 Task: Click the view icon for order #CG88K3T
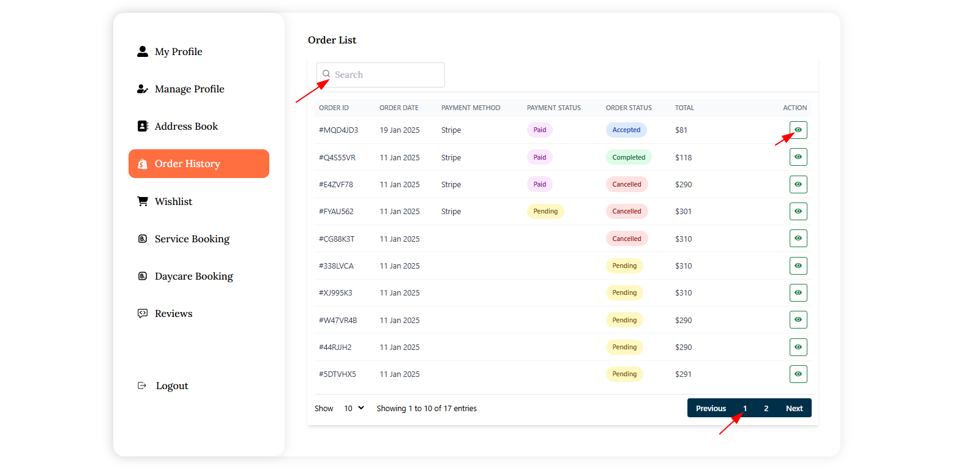click(798, 239)
